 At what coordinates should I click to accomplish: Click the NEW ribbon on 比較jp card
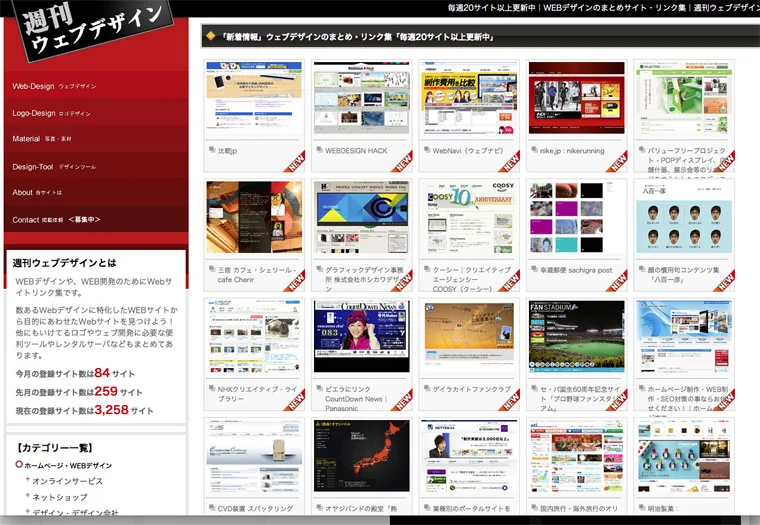coord(295,162)
